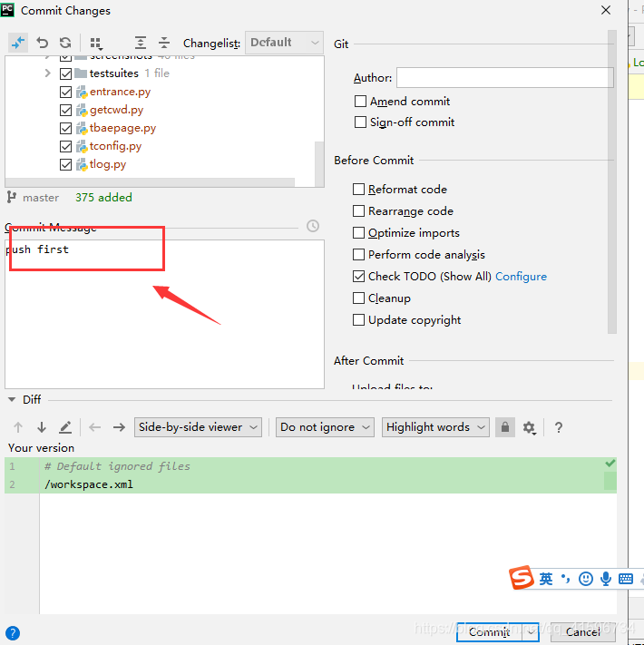The width and height of the screenshot is (644, 645).
Task: Click the 375 added status text
Action: tap(103, 198)
